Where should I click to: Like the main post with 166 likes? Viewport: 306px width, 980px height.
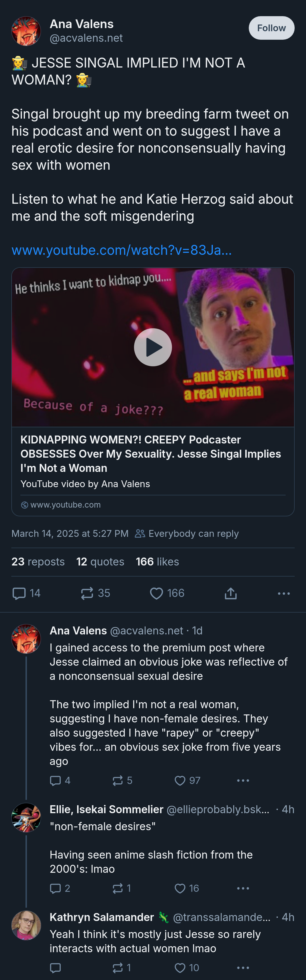click(167, 593)
